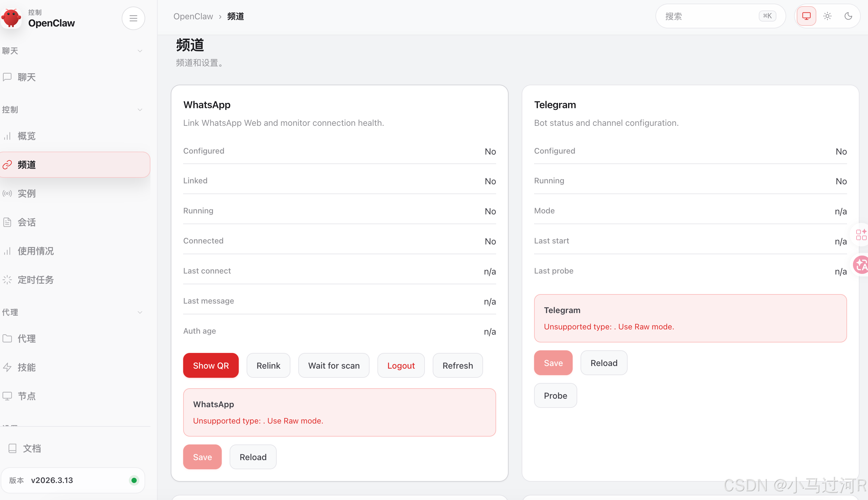Open 技能 skills item with lightning icon

(x=26, y=367)
